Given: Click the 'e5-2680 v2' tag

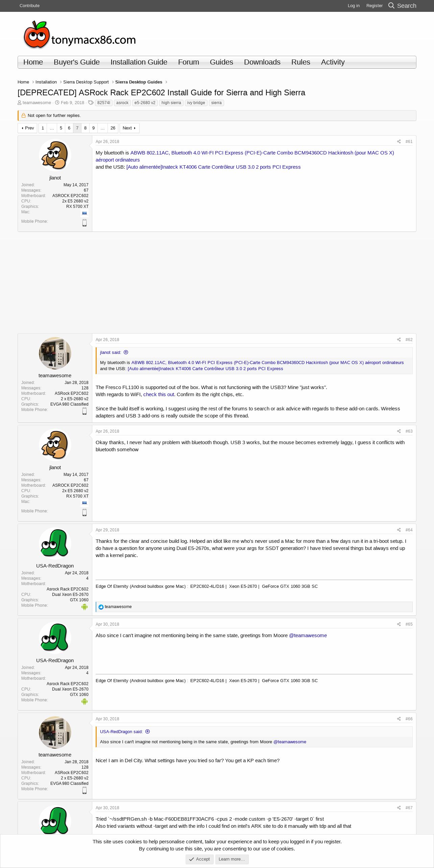Looking at the screenshot, I should (x=145, y=103).
